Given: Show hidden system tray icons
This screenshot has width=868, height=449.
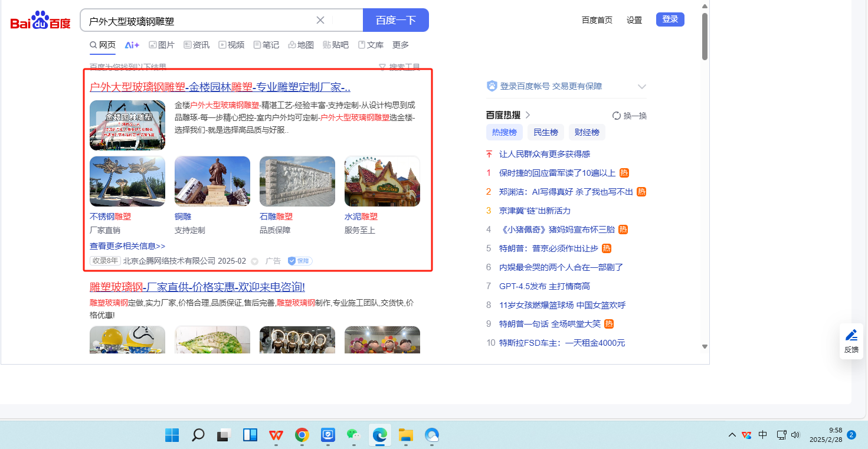Looking at the screenshot, I should pos(732,435).
